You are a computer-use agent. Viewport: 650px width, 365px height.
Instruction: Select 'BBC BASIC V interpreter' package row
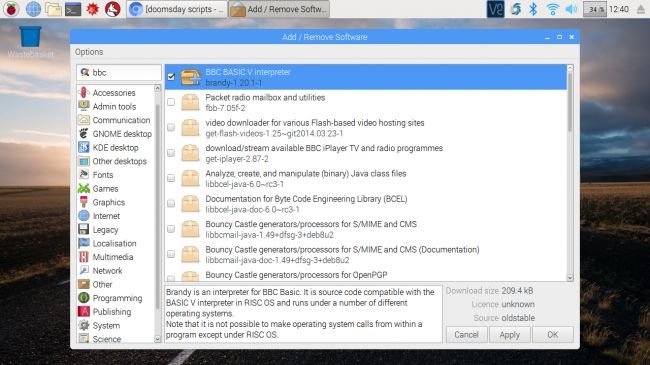366,77
